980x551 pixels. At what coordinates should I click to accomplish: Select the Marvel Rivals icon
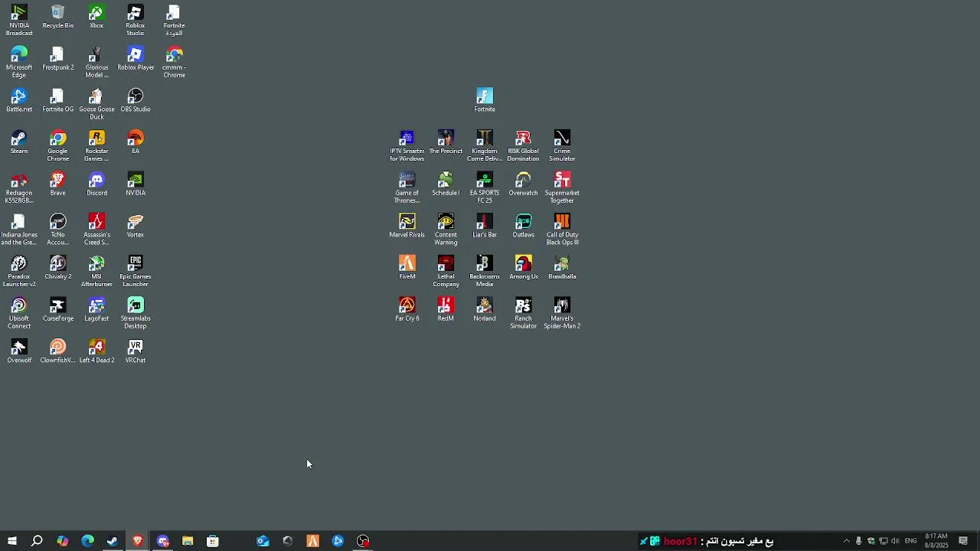(x=407, y=226)
